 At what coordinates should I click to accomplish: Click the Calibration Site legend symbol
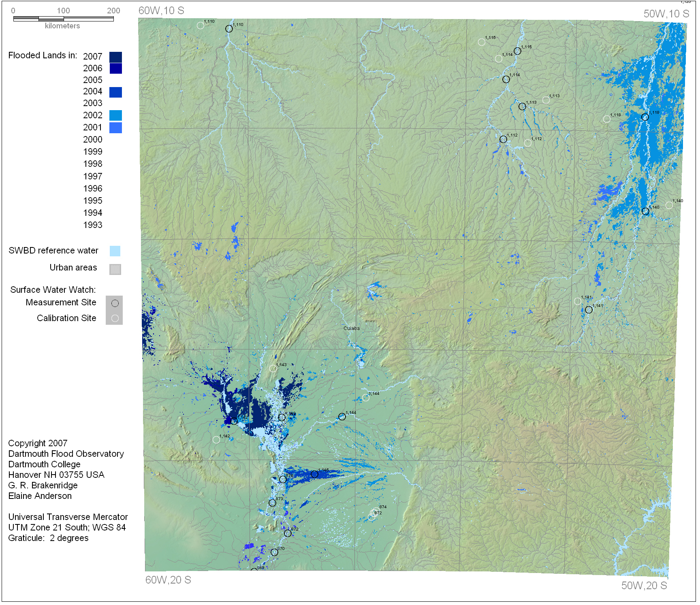[115, 318]
